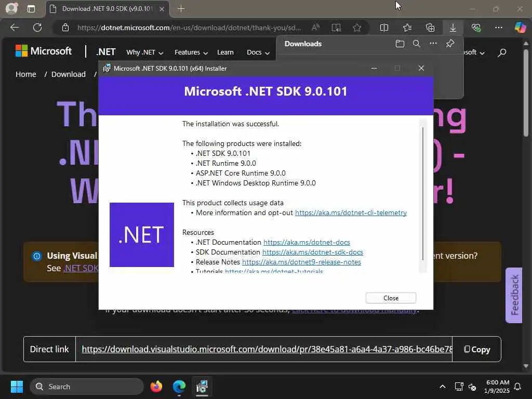Screen dimensions: 532x399
Task: Click the Edge back arrow
Action: tap(15, 28)
